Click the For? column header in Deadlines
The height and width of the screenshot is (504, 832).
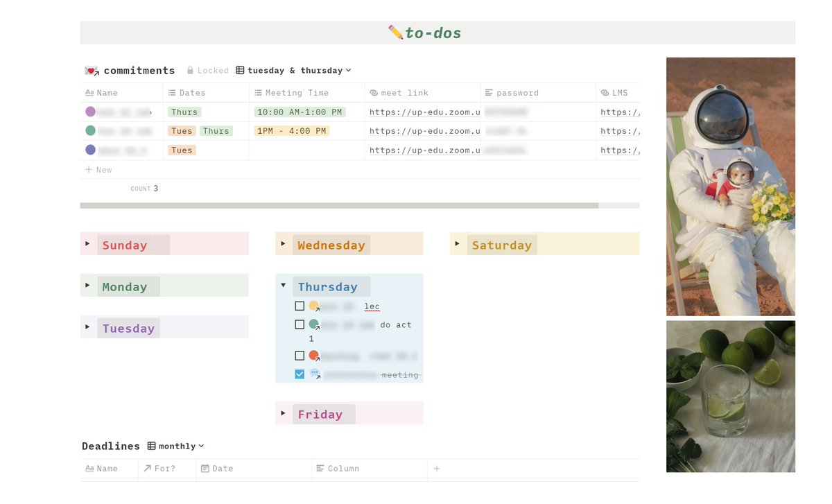click(x=167, y=469)
